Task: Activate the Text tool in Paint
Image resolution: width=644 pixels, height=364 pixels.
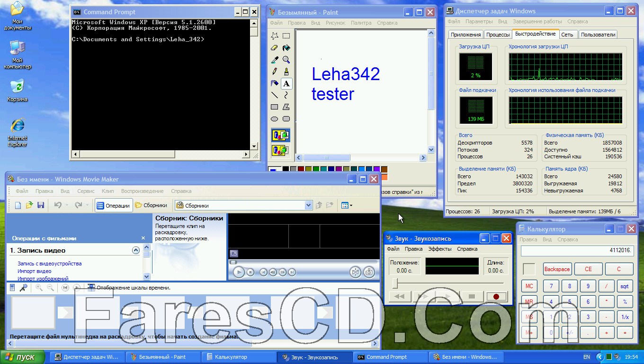Action: (286, 83)
